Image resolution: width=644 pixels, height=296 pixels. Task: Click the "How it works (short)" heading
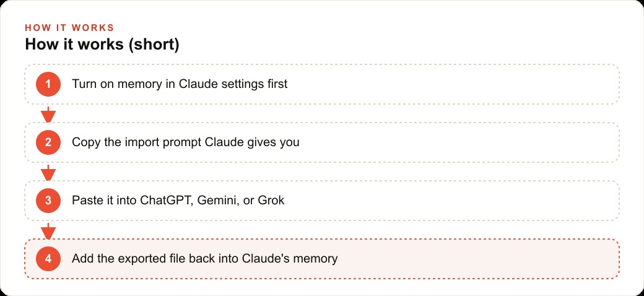pyautogui.click(x=102, y=45)
